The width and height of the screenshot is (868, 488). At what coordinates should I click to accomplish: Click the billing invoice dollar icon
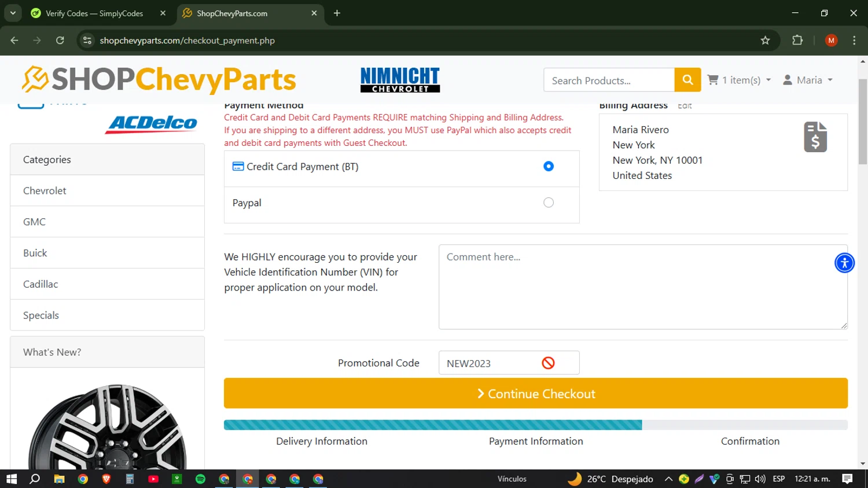click(x=815, y=137)
